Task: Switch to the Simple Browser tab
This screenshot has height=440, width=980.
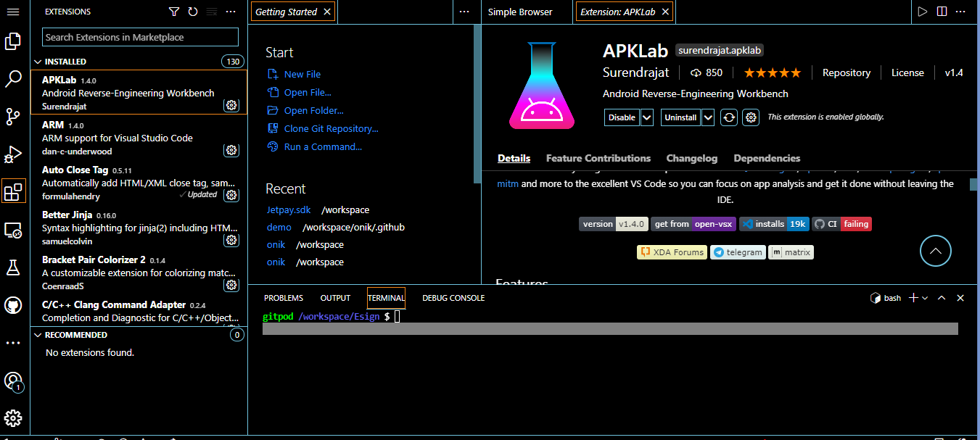Action: pyautogui.click(x=520, y=12)
